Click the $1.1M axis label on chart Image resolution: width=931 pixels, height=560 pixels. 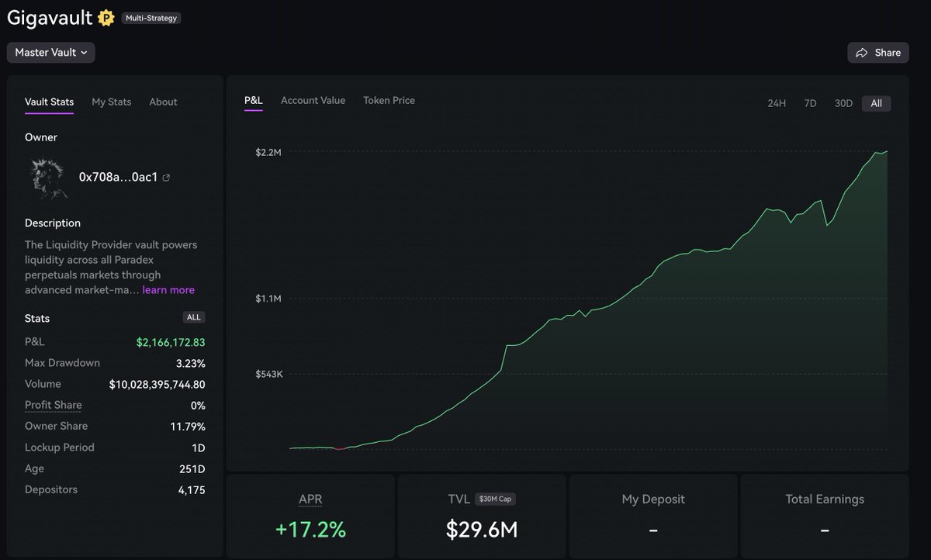tap(268, 299)
